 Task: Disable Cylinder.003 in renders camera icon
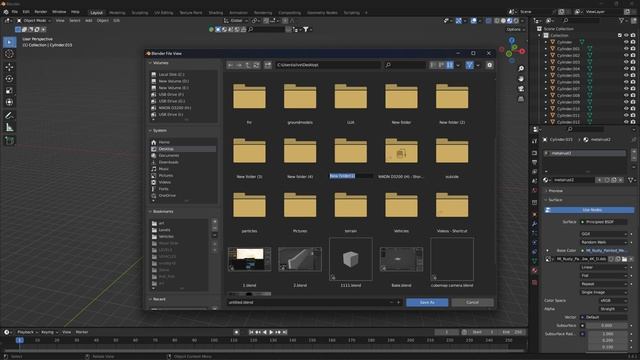click(633, 62)
